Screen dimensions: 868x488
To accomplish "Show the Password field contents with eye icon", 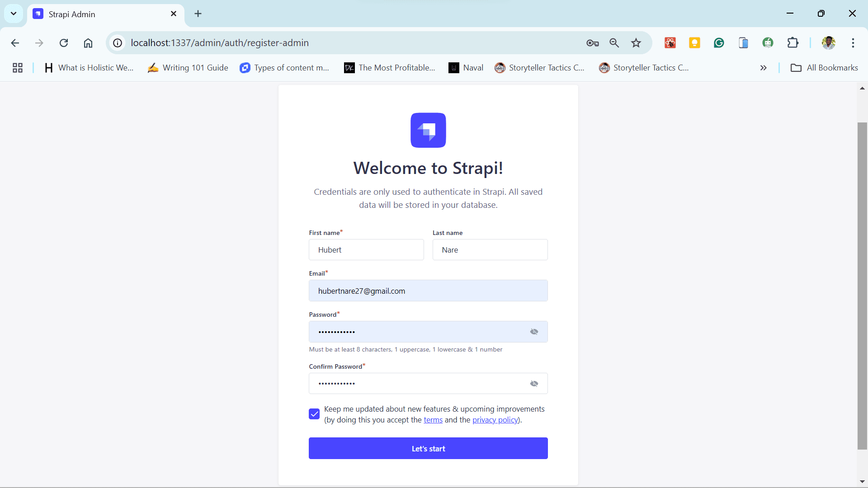I will (534, 332).
